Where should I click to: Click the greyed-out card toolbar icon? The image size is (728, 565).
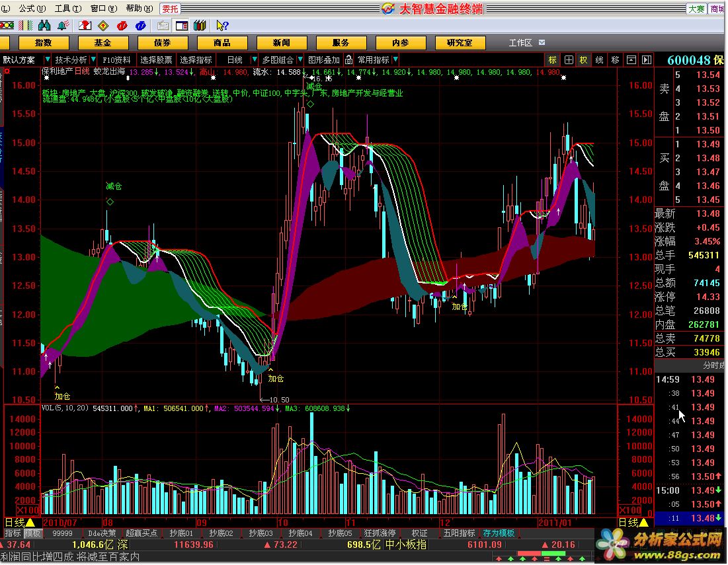163,26
